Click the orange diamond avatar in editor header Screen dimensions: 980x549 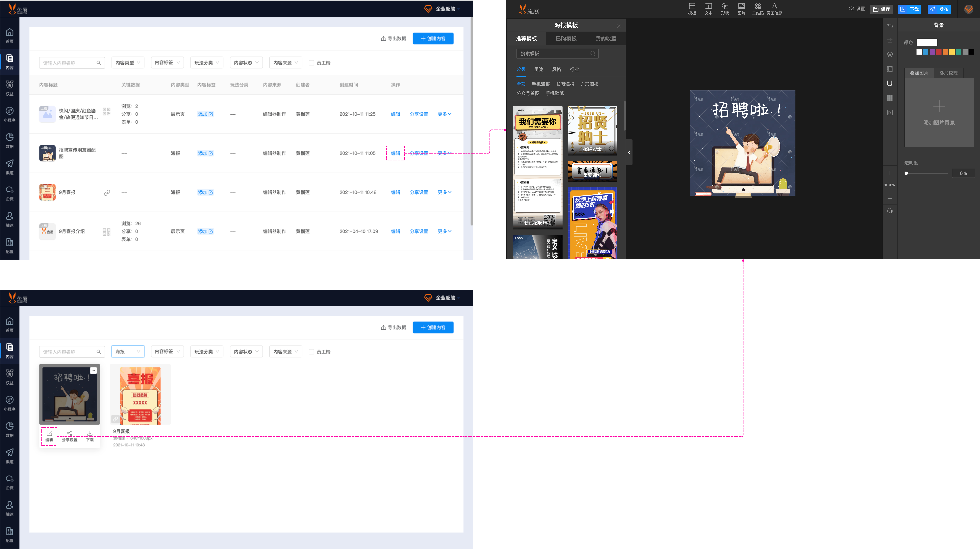click(x=969, y=9)
